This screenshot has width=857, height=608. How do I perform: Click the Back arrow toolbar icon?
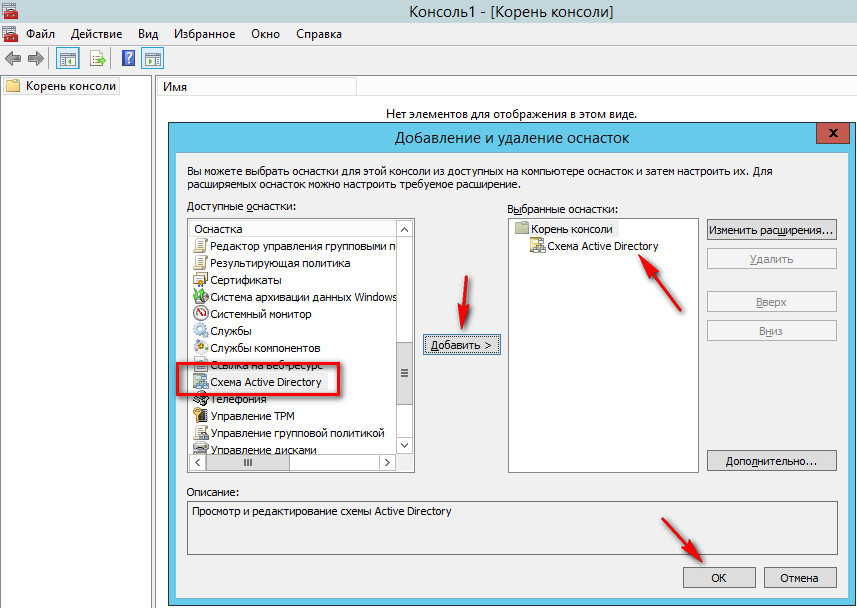(13, 58)
